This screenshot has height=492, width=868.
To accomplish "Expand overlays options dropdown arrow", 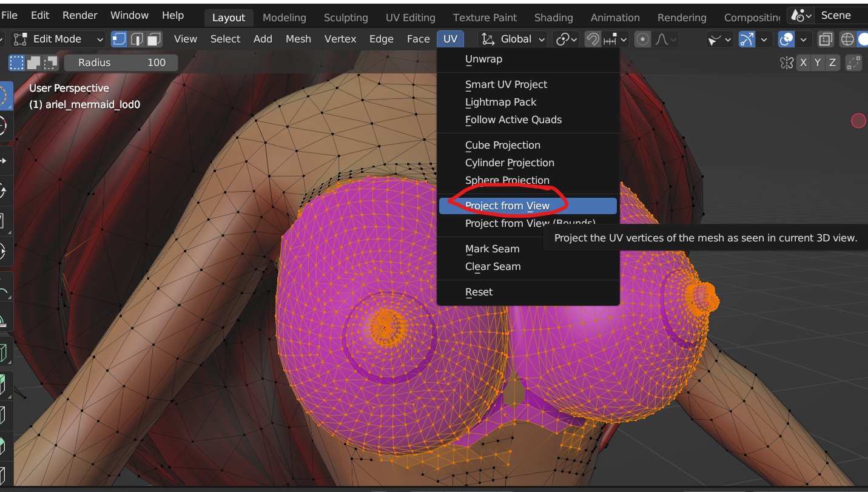I will [x=804, y=39].
